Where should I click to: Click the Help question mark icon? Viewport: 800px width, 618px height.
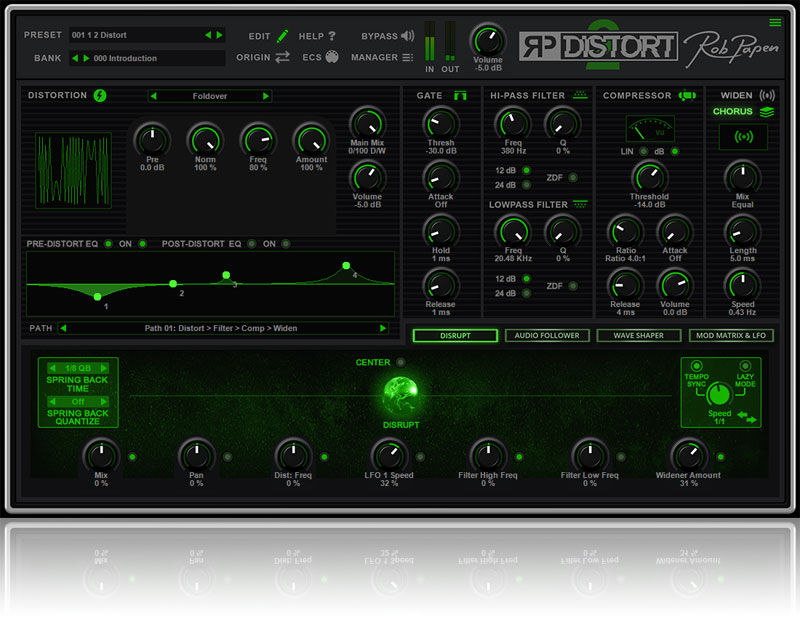[332, 36]
